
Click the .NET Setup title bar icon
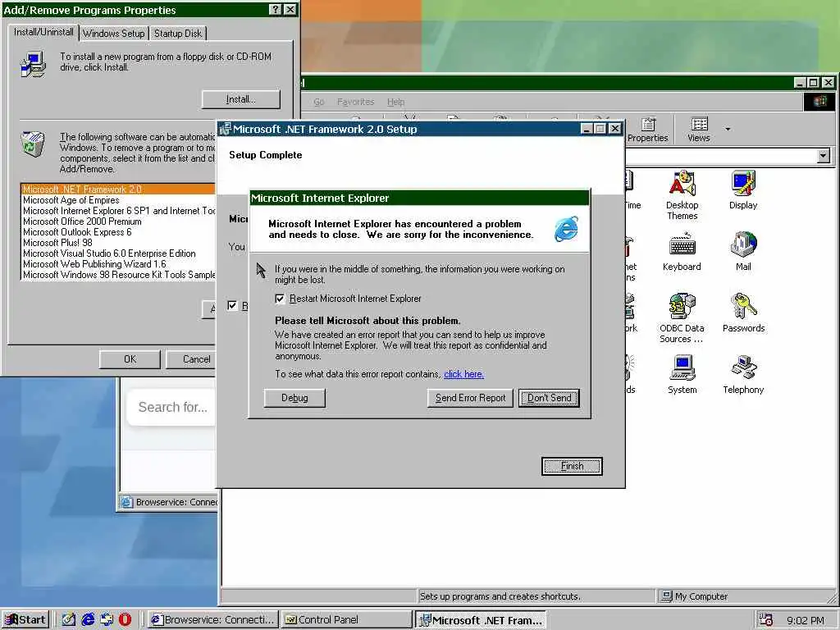pyautogui.click(x=225, y=129)
